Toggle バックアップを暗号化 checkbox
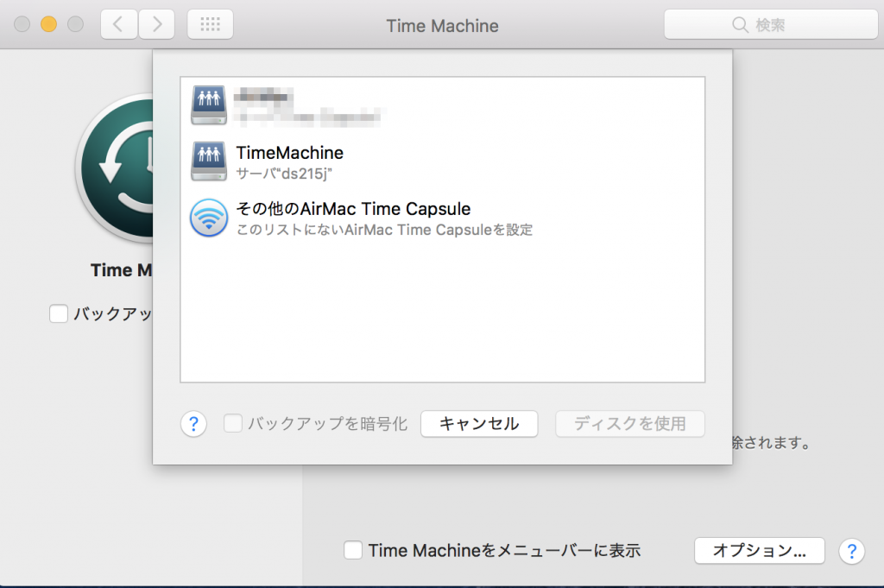 point(233,423)
